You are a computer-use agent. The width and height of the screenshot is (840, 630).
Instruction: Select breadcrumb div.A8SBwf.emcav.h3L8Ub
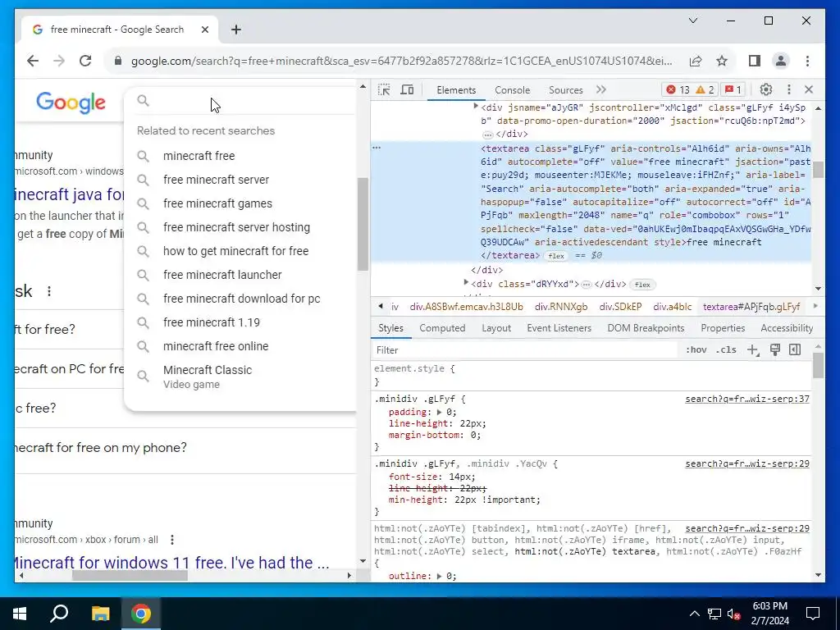point(466,307)
